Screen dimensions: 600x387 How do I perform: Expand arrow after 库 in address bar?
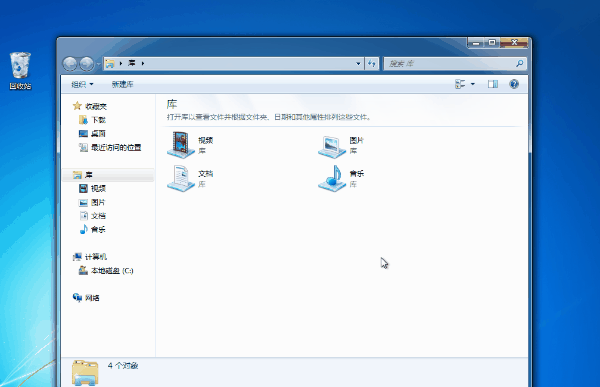click(x=143, y=64)
